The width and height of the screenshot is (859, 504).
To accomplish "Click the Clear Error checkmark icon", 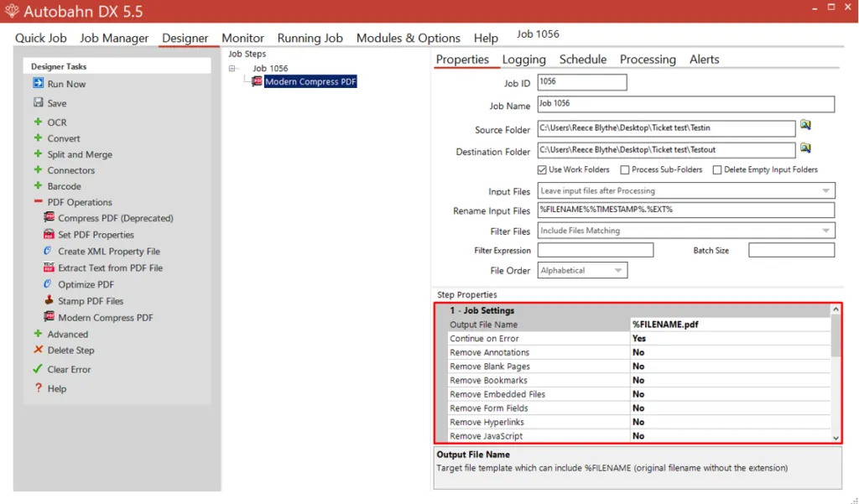I will [x=37, y=369].
